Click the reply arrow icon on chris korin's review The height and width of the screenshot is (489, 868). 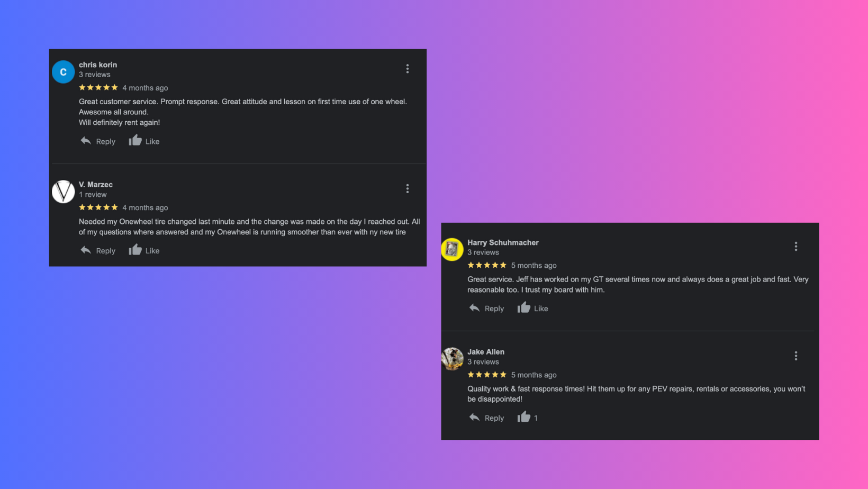pyautogui.click(x=86, y=141)
